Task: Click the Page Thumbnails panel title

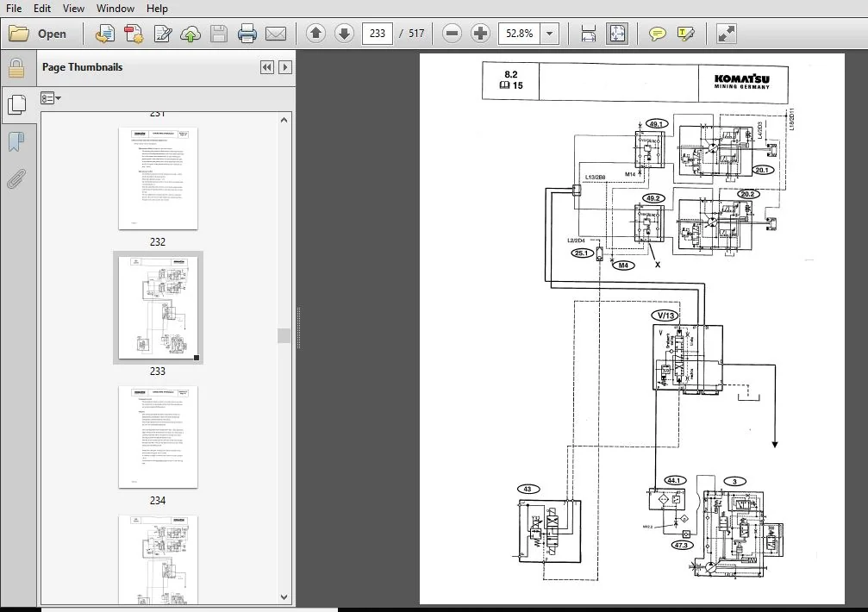Action: tap(83, 67)
